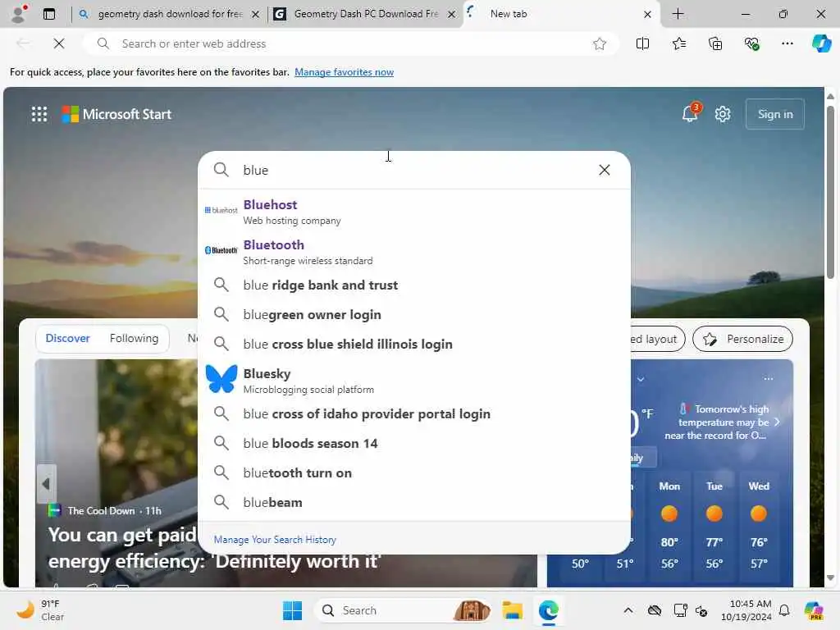Select bluetooth turn on suggestion

pos(413,472)
